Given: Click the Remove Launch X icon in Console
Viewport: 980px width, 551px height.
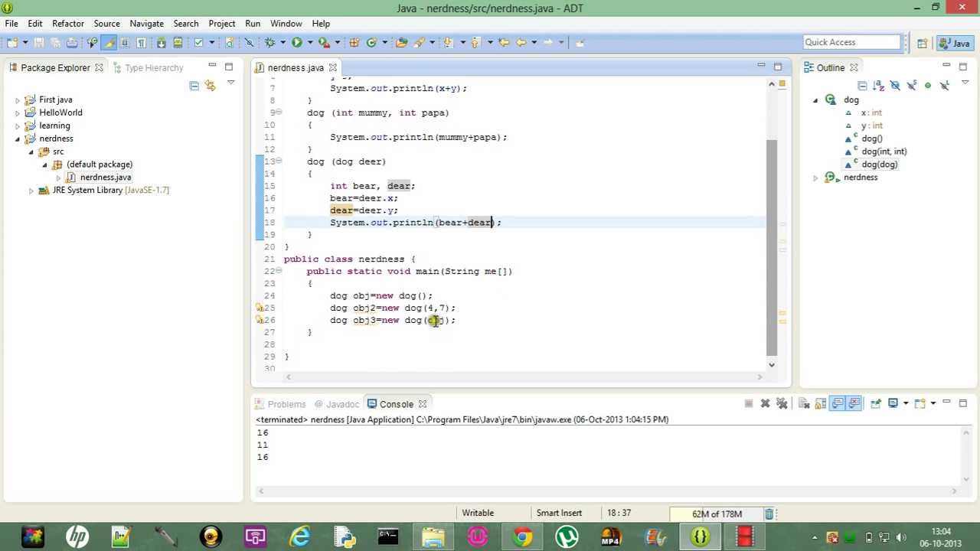Looking at the screenshot, I should pos(765,403).
